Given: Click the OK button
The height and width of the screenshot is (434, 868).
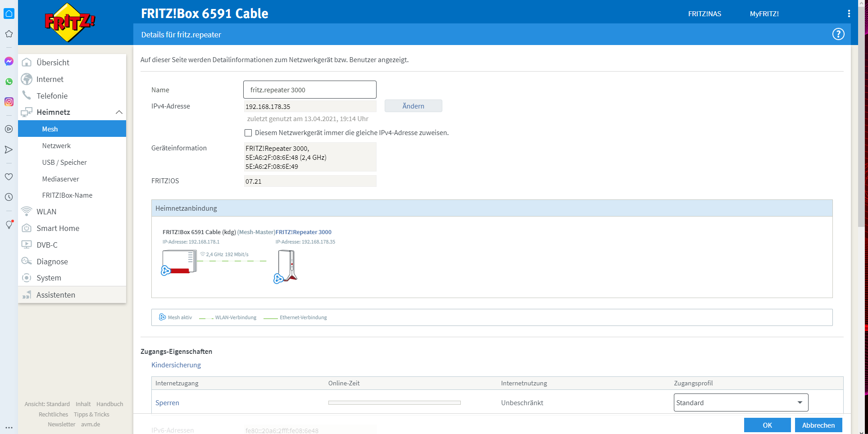Looking at the screenshot, I should pyautogui.click(x=767, y=425).
